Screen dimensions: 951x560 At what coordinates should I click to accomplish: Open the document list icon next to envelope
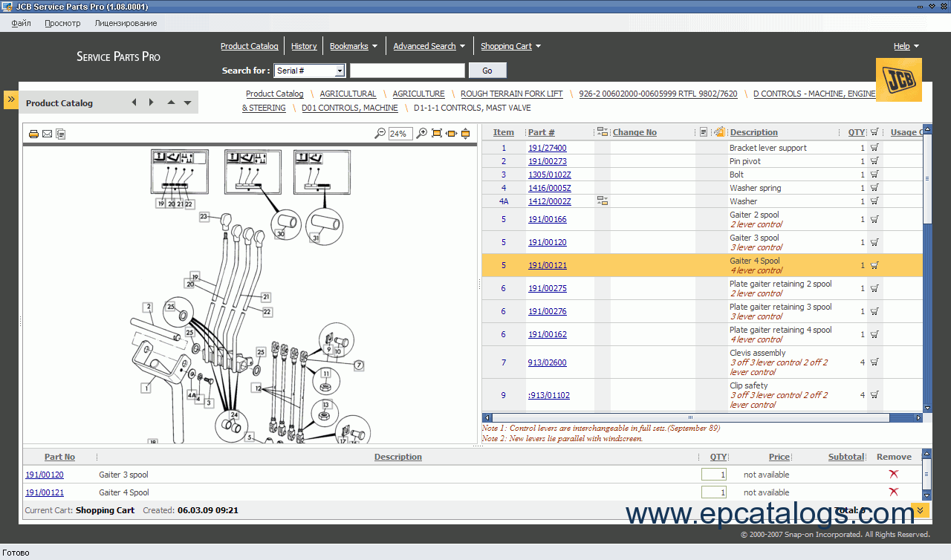[61, 134]
